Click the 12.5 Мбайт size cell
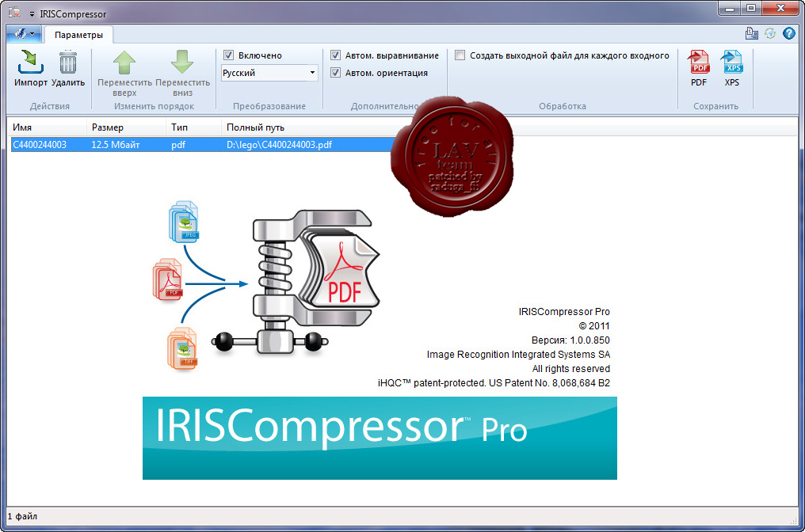This screenshot has height=532, width=805. [116, 145]
